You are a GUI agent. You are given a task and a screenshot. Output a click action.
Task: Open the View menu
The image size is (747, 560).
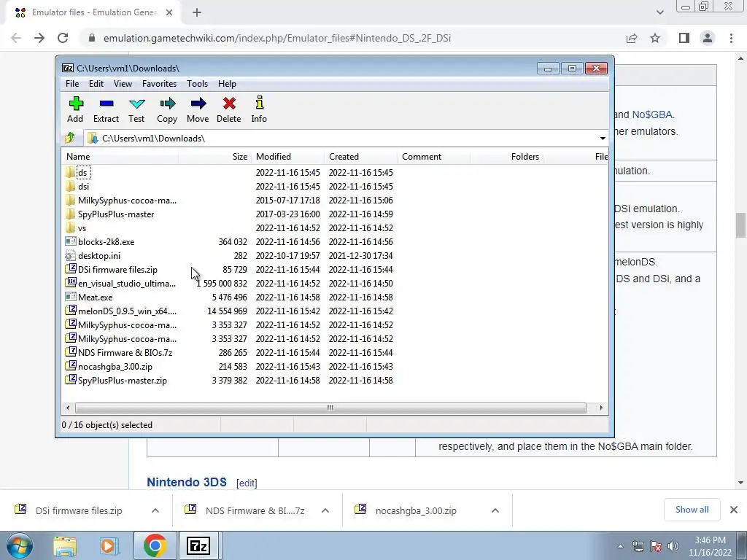123,84
